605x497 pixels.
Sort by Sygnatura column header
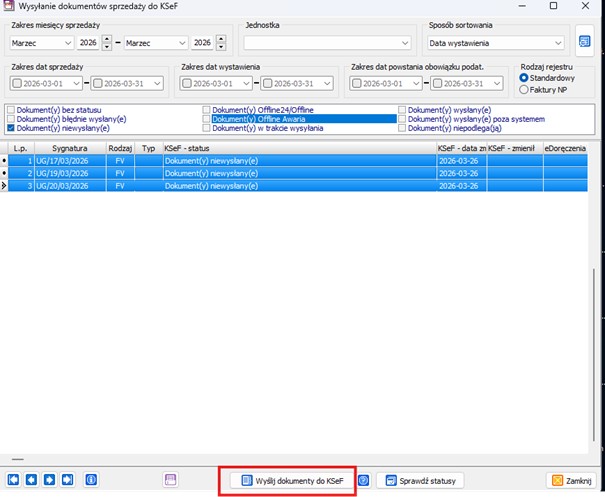pyautogui.click(x=69, y=147)
